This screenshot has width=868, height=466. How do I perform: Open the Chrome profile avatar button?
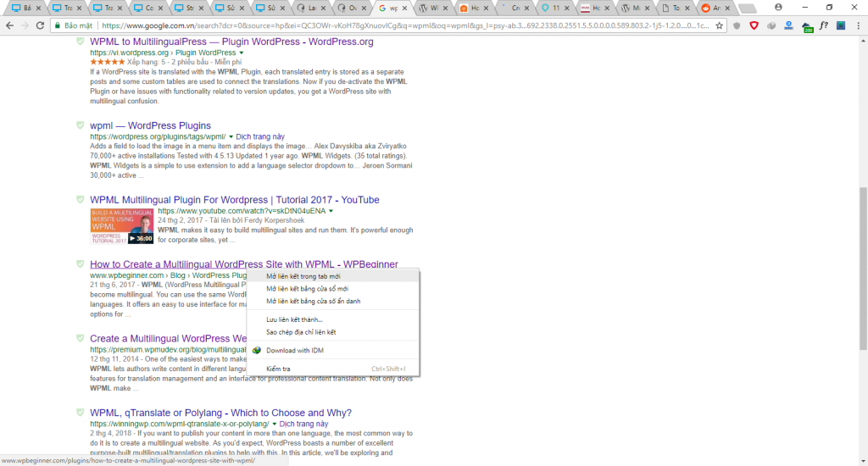[x=778, y=7]
